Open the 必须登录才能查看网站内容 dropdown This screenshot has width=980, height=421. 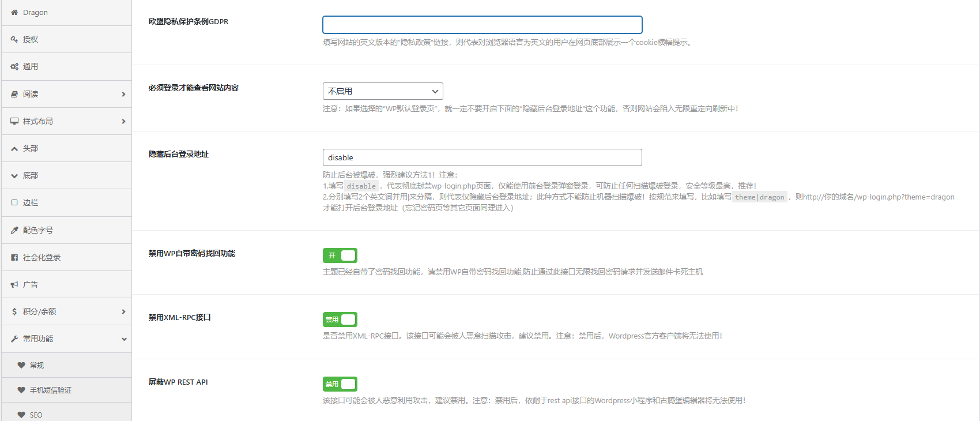pos(383,91)
